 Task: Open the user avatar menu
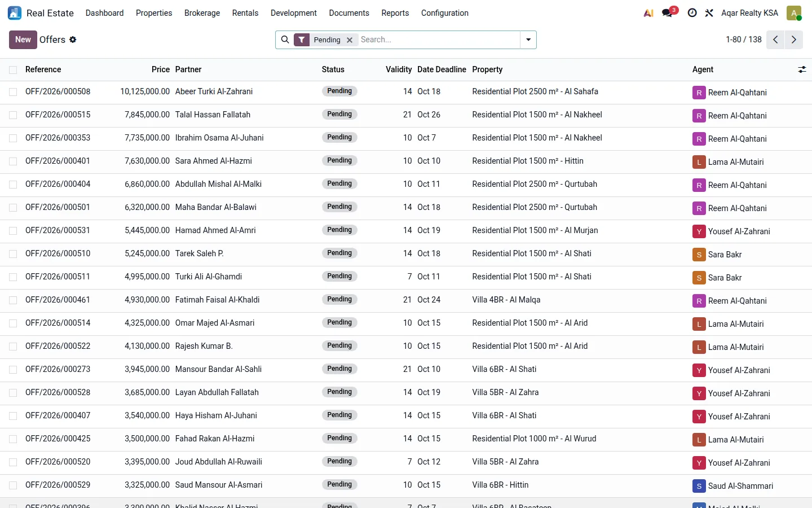pyautogui.click(x=794, y=13)
